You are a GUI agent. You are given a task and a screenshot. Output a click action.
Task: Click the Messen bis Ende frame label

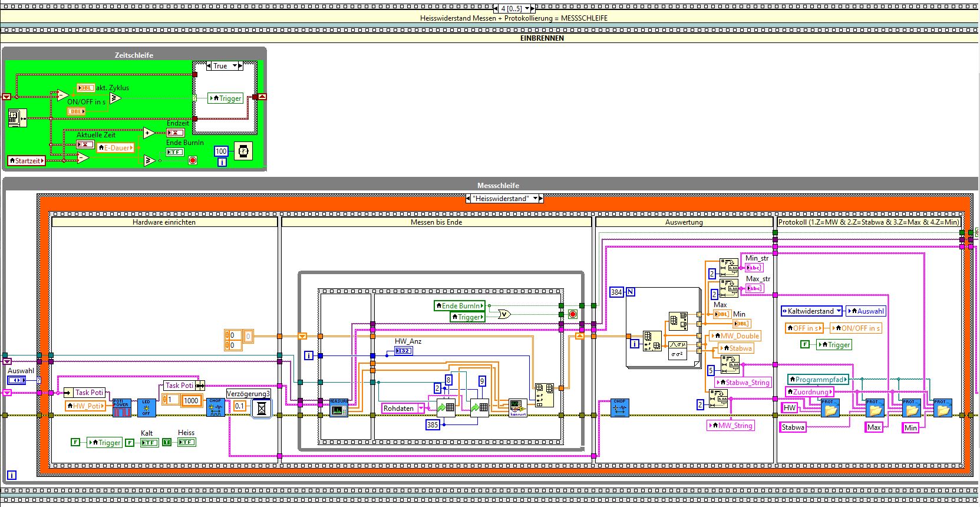point(436,222)
